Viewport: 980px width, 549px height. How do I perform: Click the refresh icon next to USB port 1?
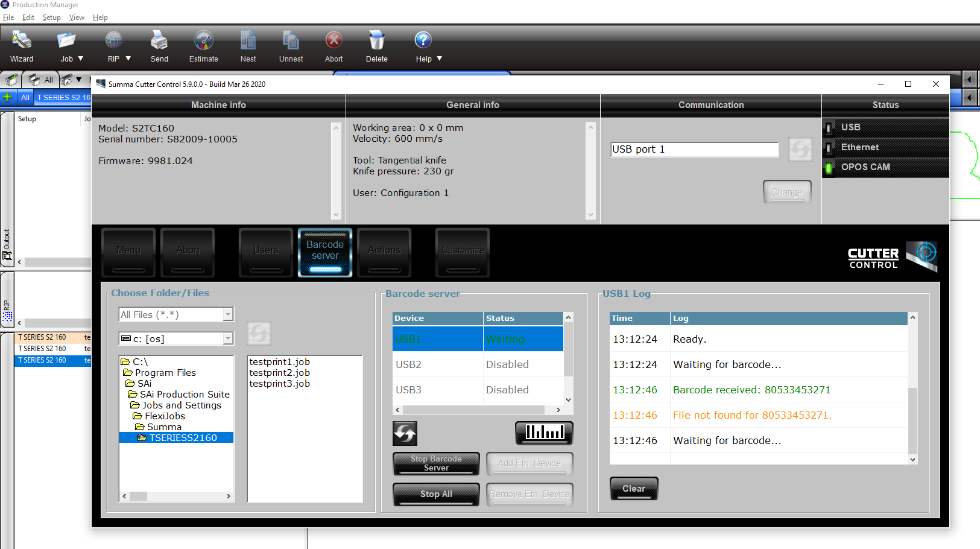800,149
